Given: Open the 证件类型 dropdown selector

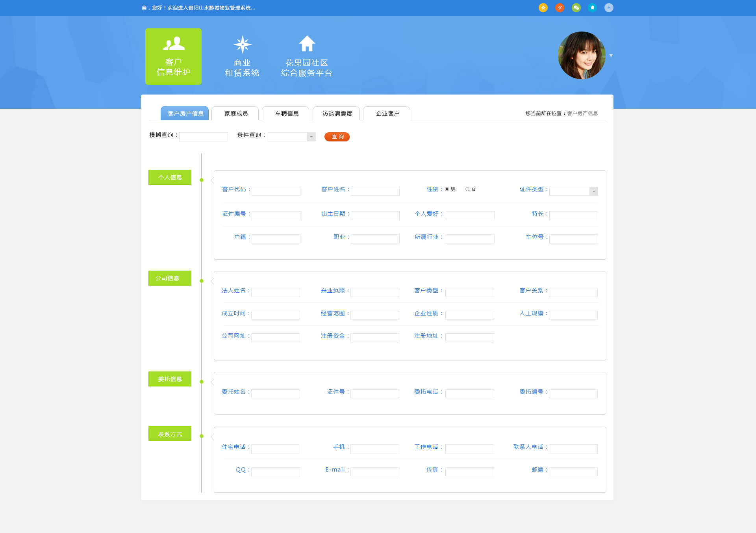Looking at the screenshot, I should (594, 191).
